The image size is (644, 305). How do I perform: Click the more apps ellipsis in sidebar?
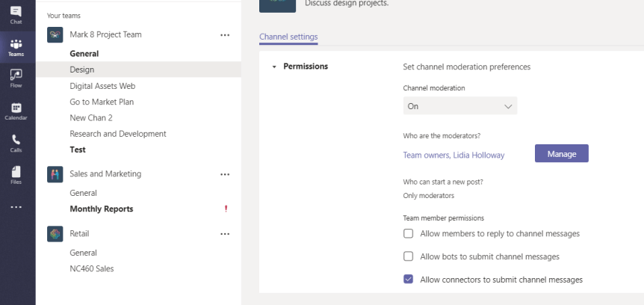point(16,207)
